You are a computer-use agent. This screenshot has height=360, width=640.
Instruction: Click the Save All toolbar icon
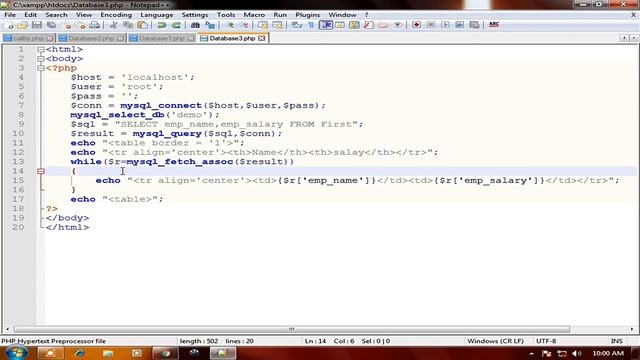(x=51, y=25)
